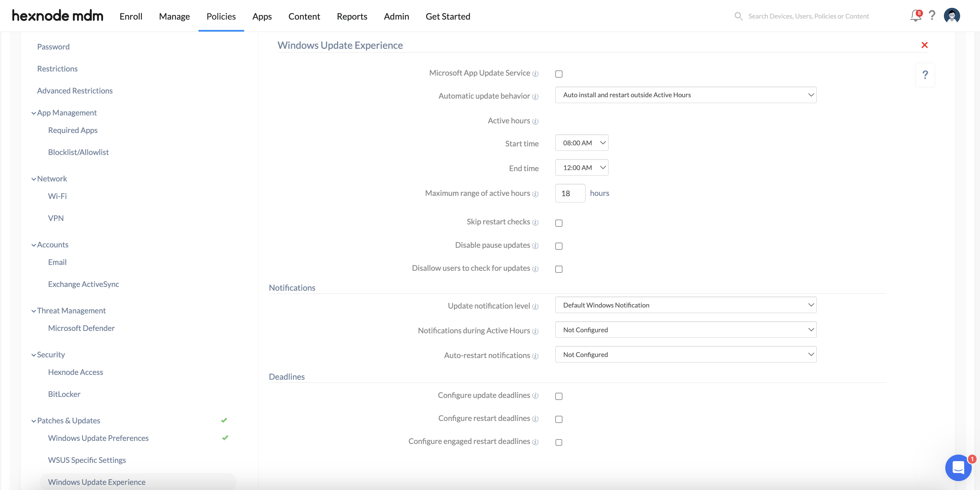The image size is (980, 490).
Task: Open the Start time dropdown
Action: [581, 143]
